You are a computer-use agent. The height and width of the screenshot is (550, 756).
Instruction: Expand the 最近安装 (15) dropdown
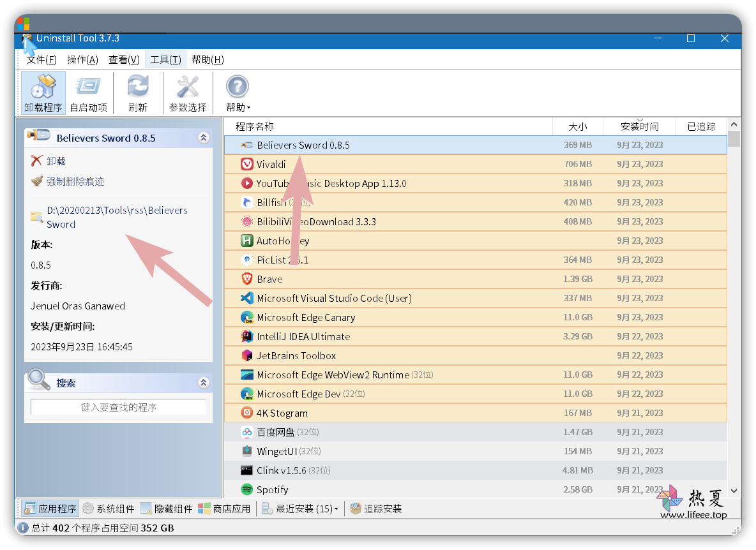point(300,509)
